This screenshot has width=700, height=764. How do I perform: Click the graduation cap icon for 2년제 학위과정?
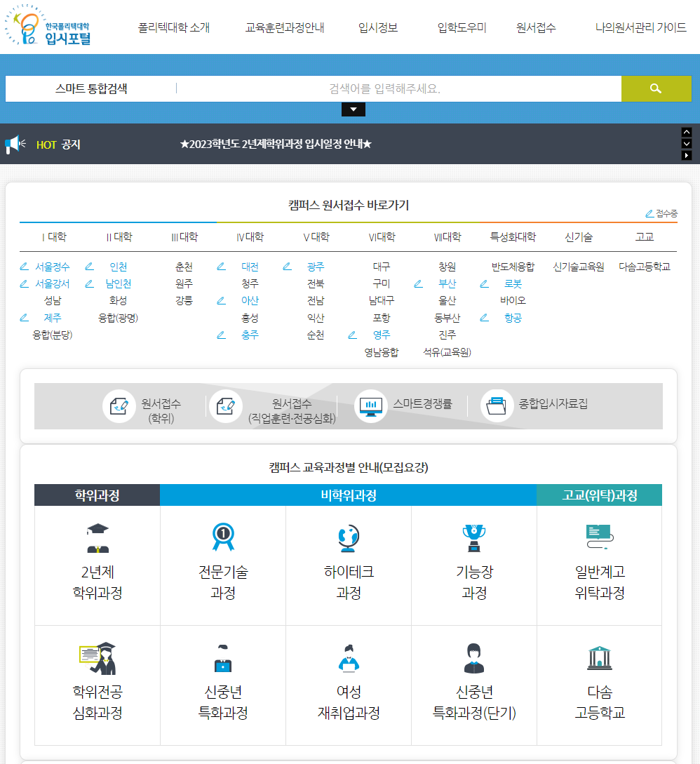point(96,537)
